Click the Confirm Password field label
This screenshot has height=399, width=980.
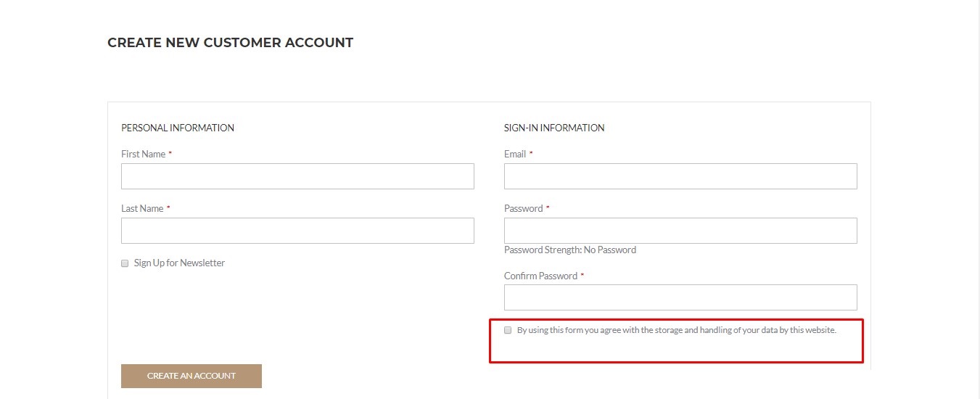click(540, 276)
